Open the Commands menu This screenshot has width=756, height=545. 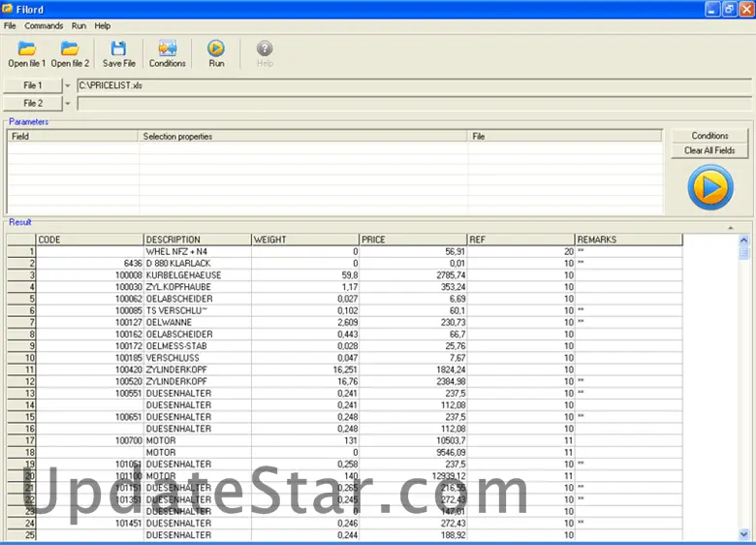44,26
